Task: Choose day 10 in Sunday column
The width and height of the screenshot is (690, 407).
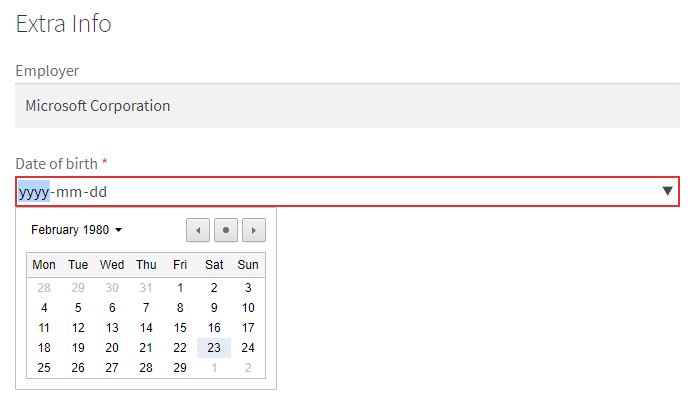Action: tap(248, 308)
